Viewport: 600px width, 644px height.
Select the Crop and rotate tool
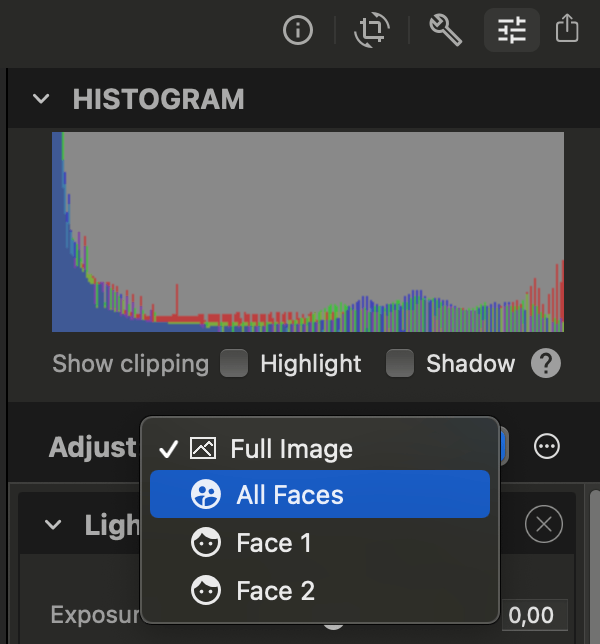[x=372, y=30]
